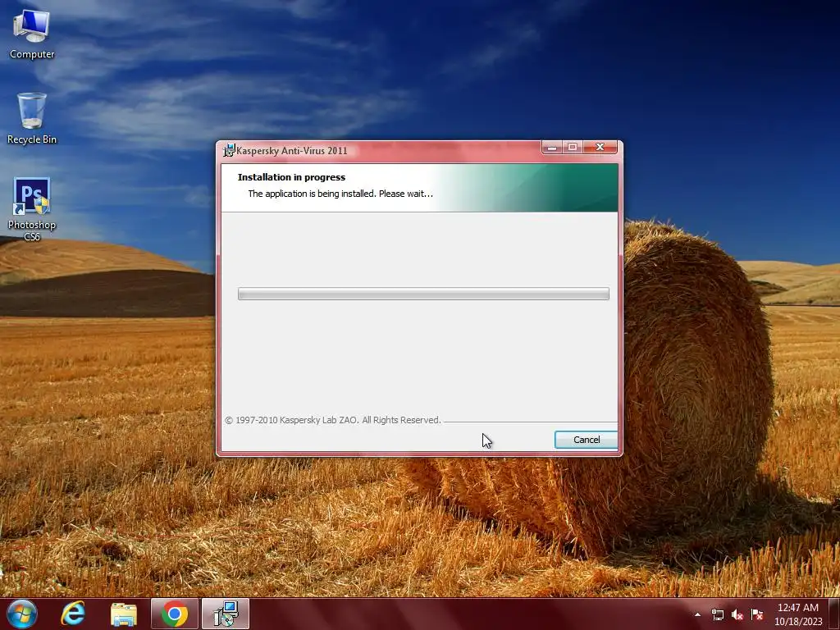The height and width of the screenshot is (630, 840).
Task: Show hidden system tray icons
Action: pyautogui.click(x=697, y=614)
